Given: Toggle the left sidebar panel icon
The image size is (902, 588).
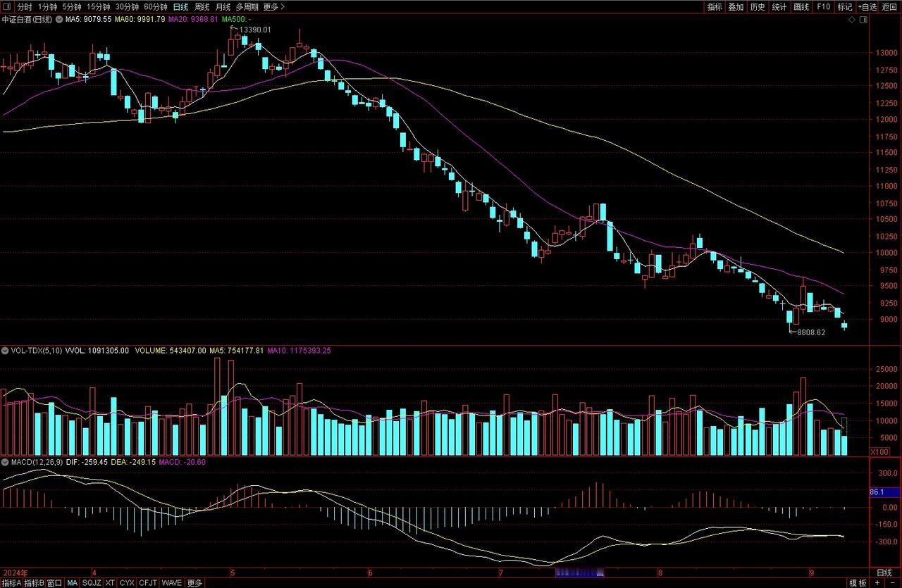Looking at the screenshot, I should coord(7,6).
